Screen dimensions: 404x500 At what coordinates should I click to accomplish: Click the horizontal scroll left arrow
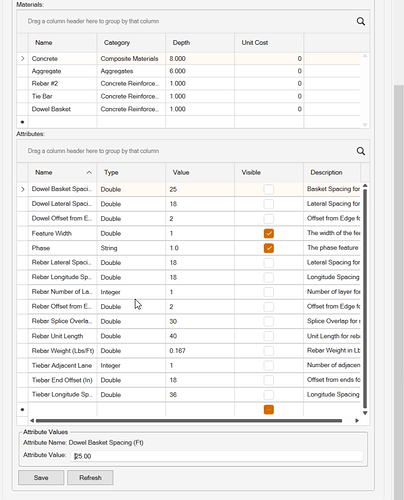click(32, 421)
